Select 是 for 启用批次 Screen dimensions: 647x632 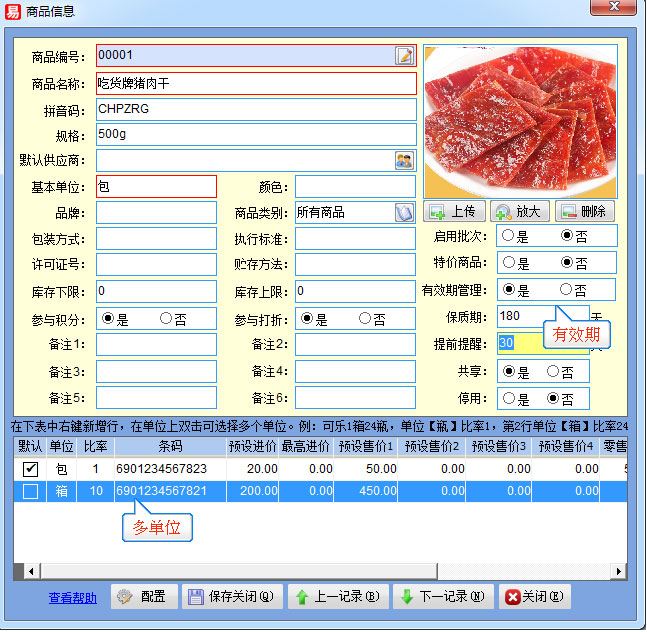(508, 236)
